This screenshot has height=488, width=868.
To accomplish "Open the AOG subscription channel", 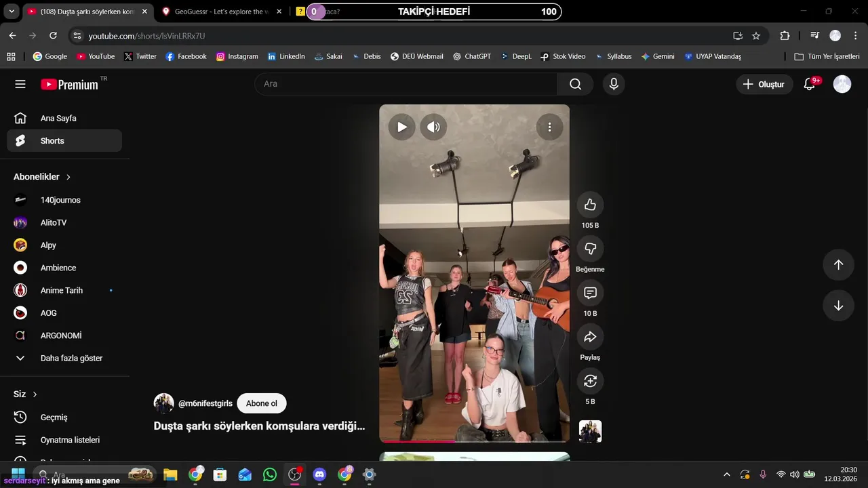I will (64, 313).
